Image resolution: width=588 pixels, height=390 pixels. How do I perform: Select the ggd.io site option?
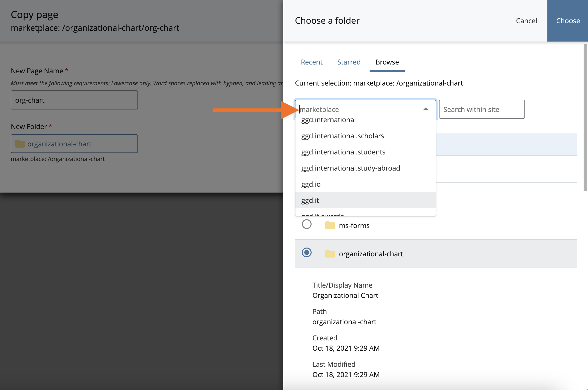click(x=365, y=184)
